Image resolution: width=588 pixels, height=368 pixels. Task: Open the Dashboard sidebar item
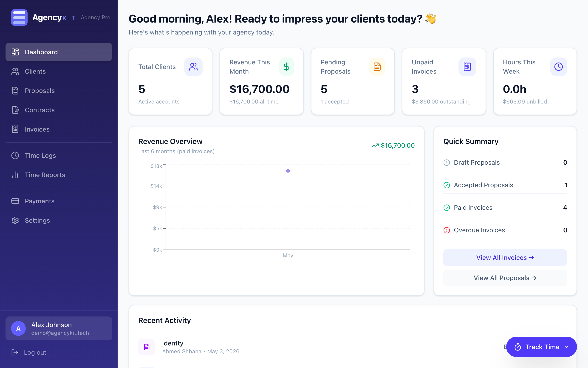click(x=59, y=52)
